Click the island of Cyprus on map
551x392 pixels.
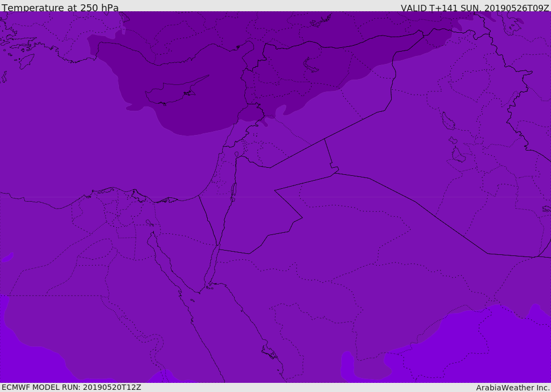176,91
